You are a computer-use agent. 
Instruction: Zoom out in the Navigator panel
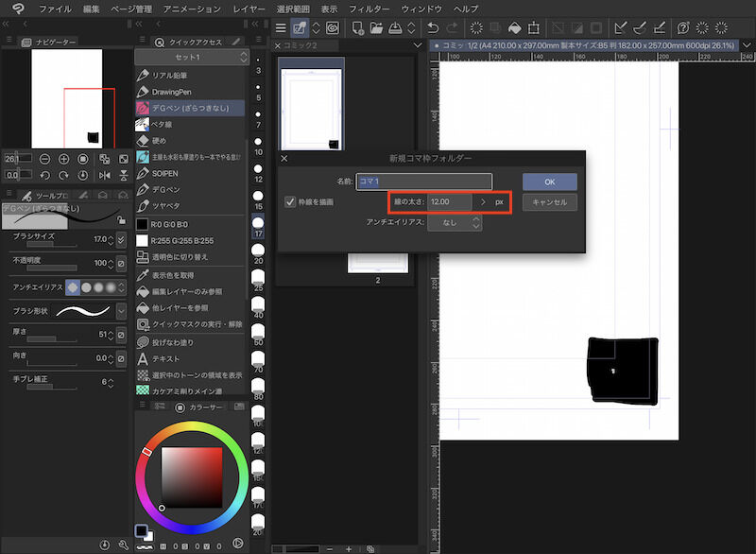(x=44, y=159)
